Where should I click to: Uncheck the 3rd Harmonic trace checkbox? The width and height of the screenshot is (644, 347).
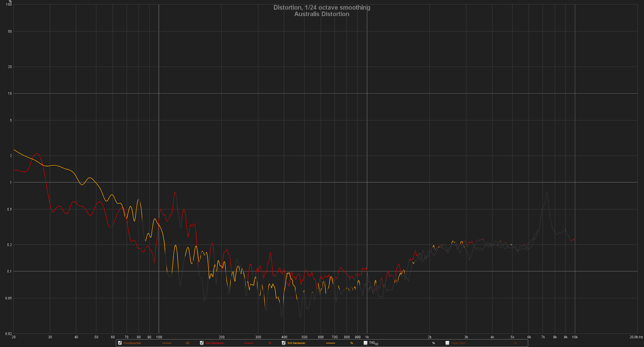coord(284,343)
